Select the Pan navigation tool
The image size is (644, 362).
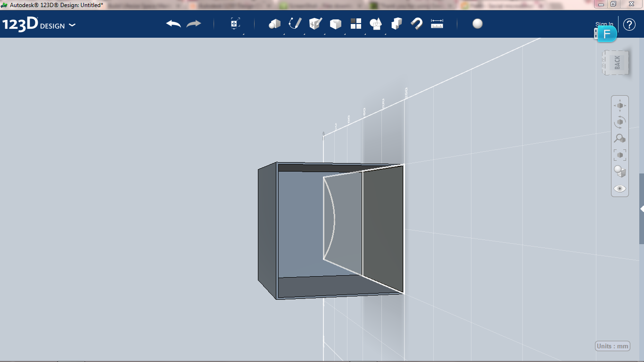pos(620,106)
